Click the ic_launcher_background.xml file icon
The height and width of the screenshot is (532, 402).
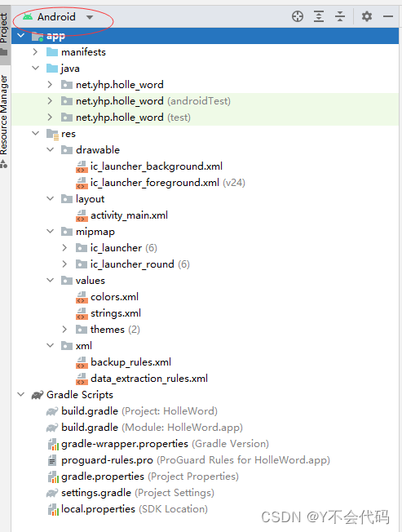(82, 166)
